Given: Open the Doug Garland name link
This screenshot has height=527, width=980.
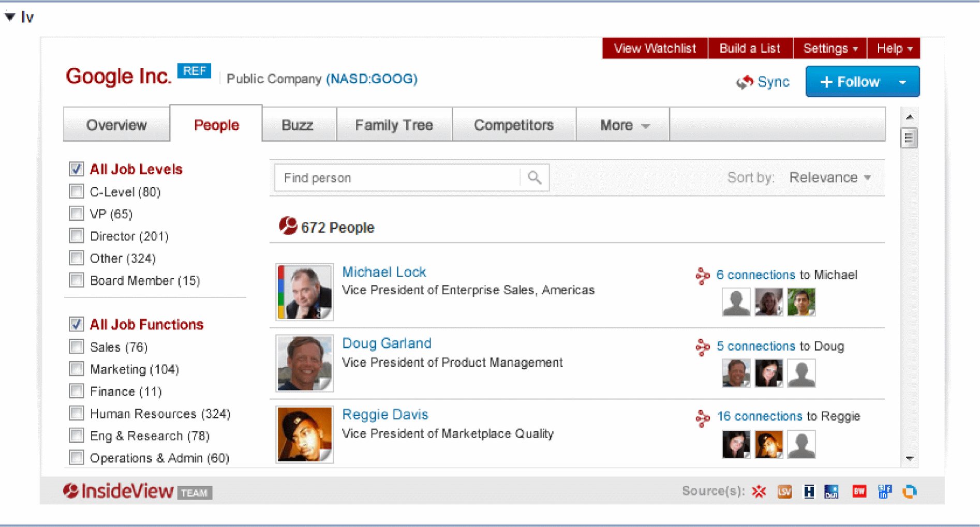Looking at the screenshot, I should click(387, 343).
